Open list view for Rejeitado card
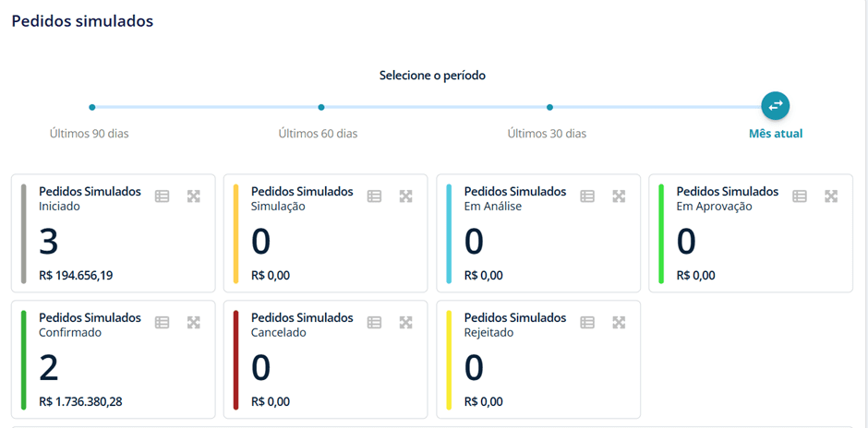 click(587, 322)
